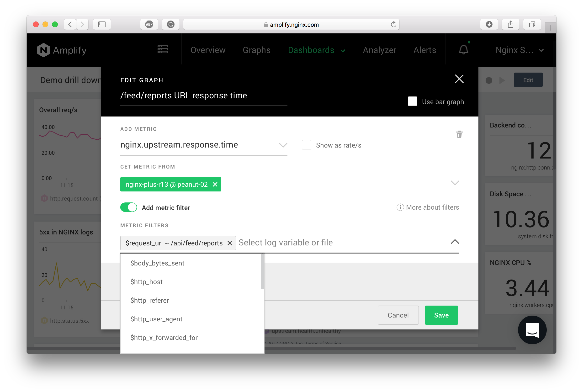
Task: Check Show as rate/s
Action: click(306, 145)
